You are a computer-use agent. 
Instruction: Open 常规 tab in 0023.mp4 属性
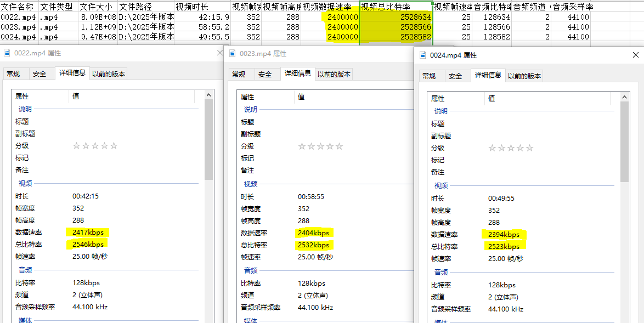(x=239, y=74)
